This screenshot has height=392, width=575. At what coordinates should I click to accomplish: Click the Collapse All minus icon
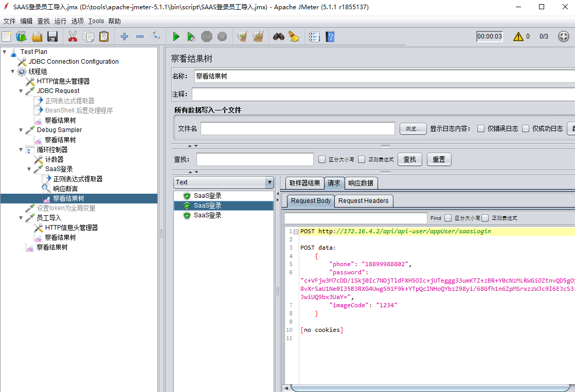140,36
